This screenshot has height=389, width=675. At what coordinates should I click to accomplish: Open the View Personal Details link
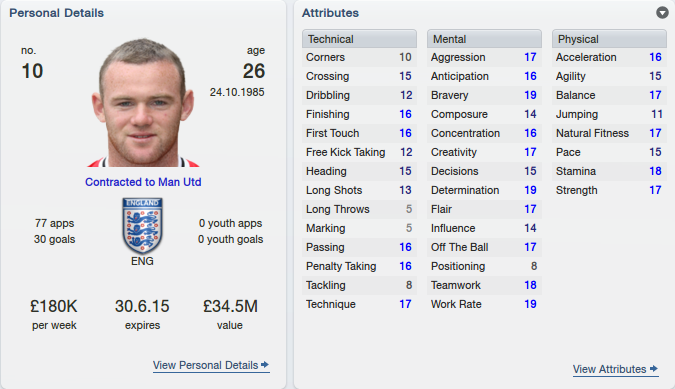(x=211, y=365)
